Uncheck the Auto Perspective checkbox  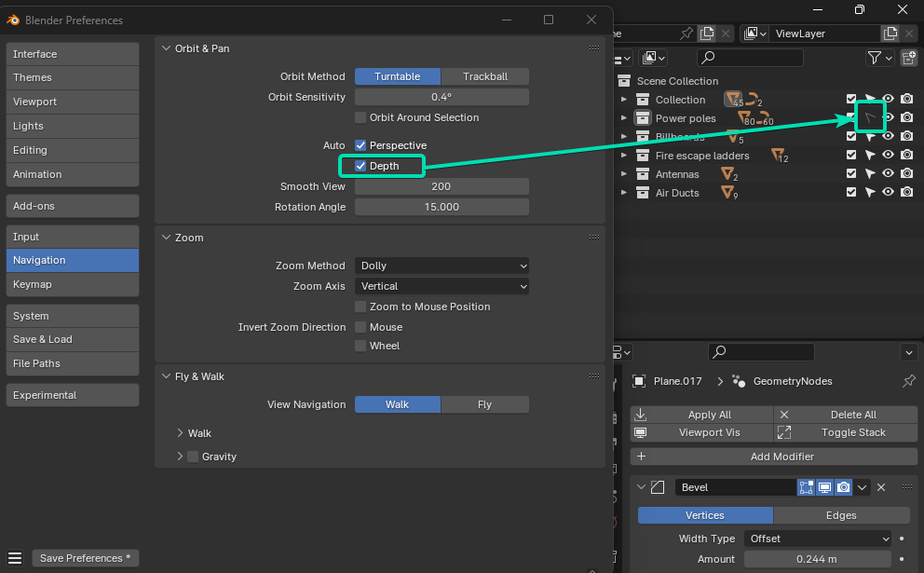[x=360, y=145]
